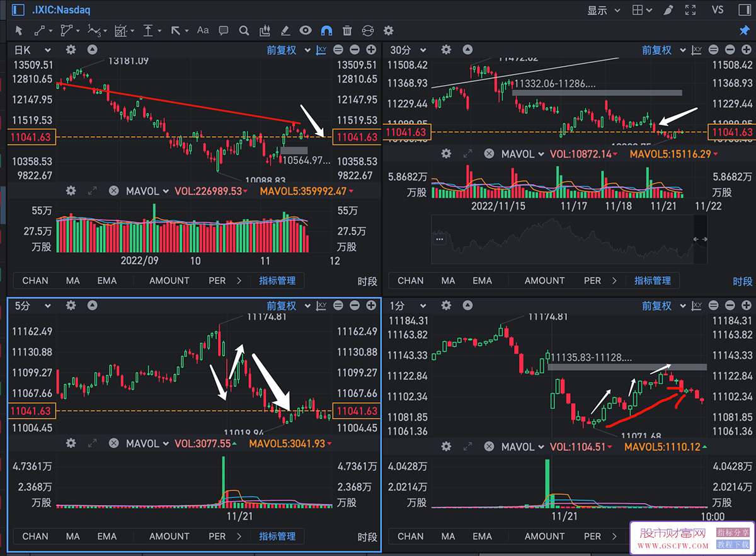Screen dimensions: 756x556
Task: Open the chart grid layout selector
Action: (642, 10)
